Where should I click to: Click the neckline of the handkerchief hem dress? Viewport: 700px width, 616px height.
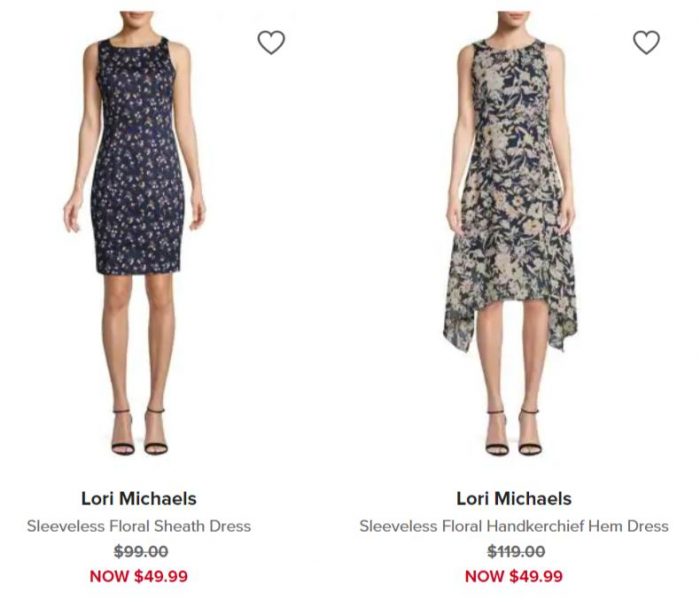click(509, 47)
